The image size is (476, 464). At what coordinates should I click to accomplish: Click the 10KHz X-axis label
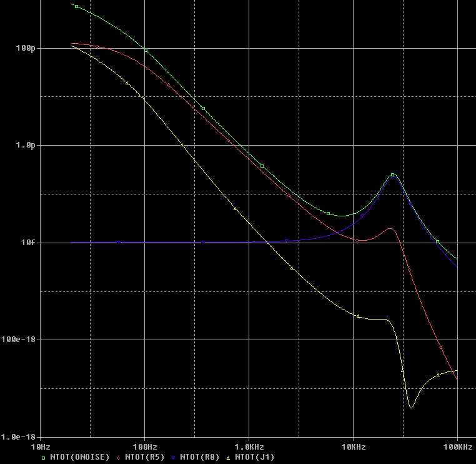point(354,447)
